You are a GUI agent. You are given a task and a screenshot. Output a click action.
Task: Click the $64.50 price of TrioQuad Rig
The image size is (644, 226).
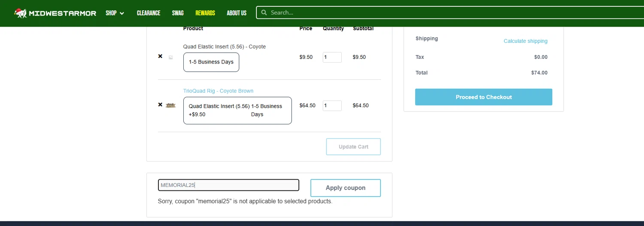coord(307,105)
